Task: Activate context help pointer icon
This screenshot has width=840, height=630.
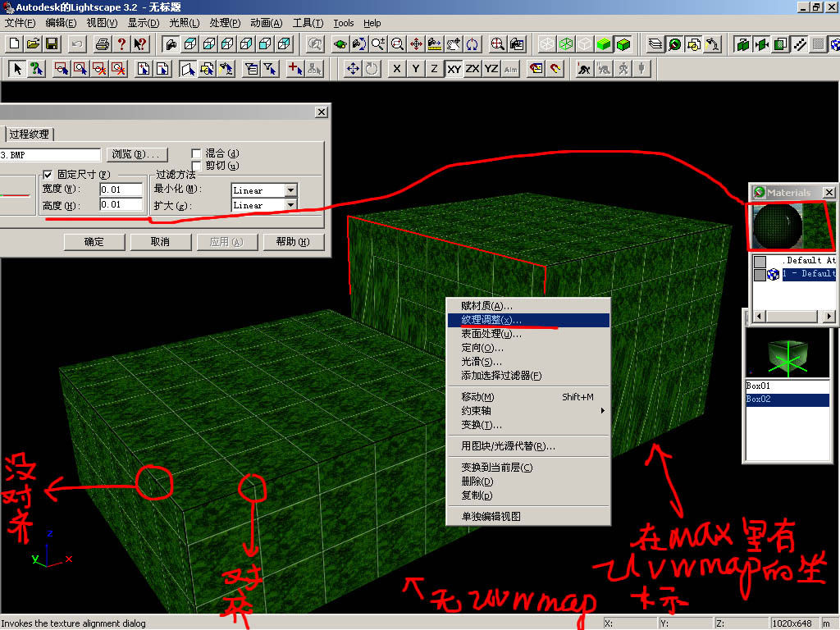Action: (140, 44)
